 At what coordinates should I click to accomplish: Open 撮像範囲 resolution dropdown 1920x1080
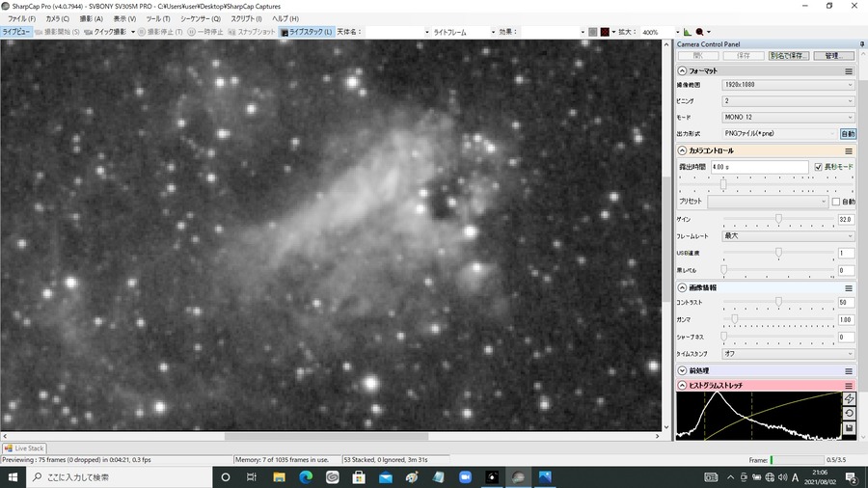click(x=788, y=85)
